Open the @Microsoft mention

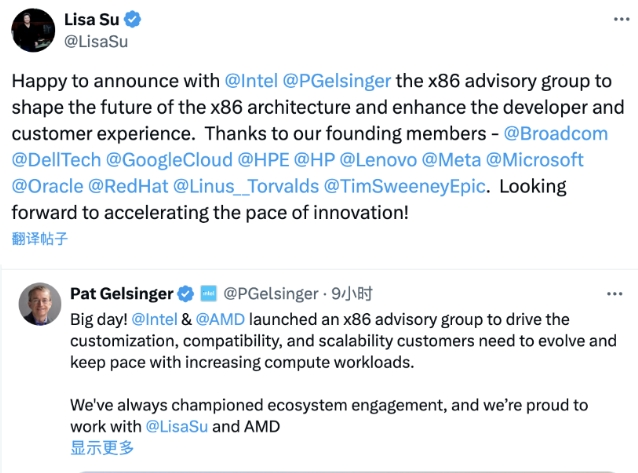coord(535,160)
